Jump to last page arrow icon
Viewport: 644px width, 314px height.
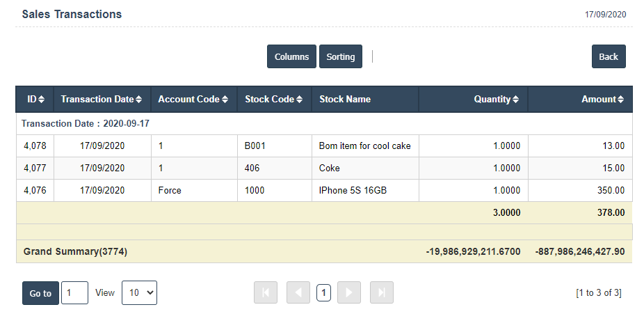(382, 293)
